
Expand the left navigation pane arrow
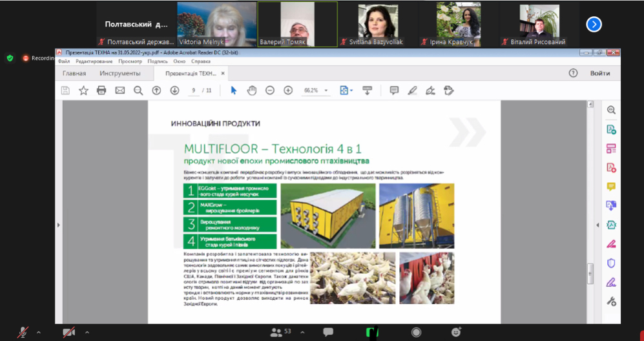pyautogui.click(x=58, y=225)
